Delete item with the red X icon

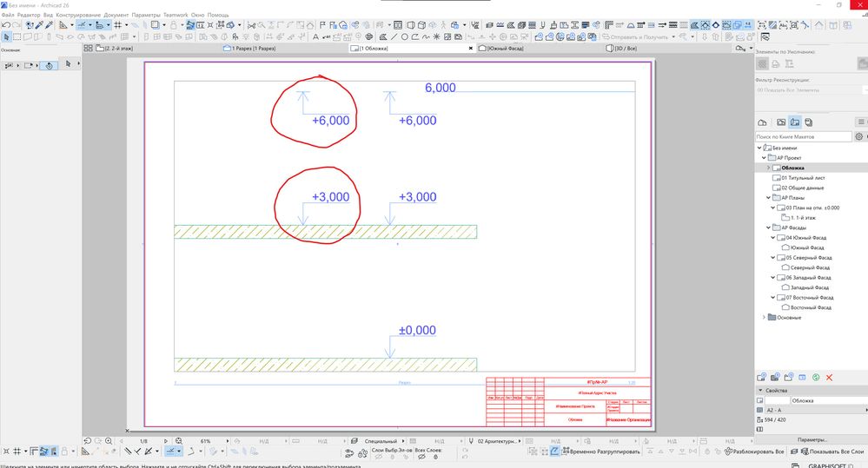click(x=829, y=378)
